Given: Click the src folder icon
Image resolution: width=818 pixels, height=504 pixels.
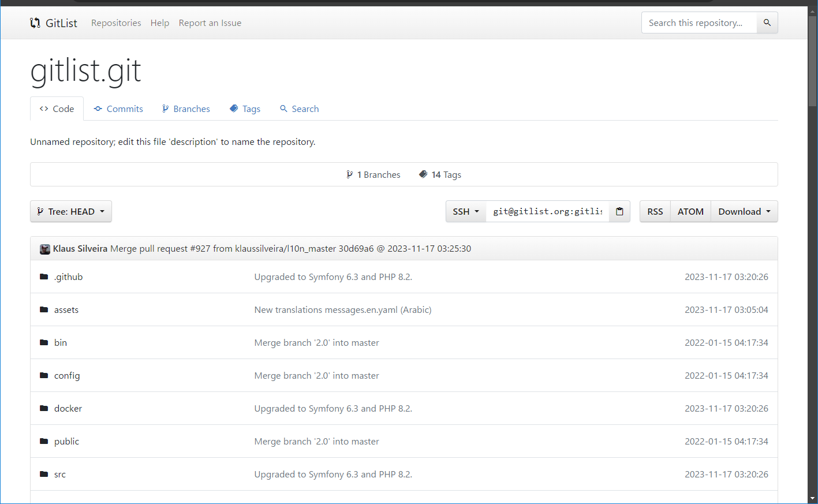Looking at the screenshot, I should point(44,474).
